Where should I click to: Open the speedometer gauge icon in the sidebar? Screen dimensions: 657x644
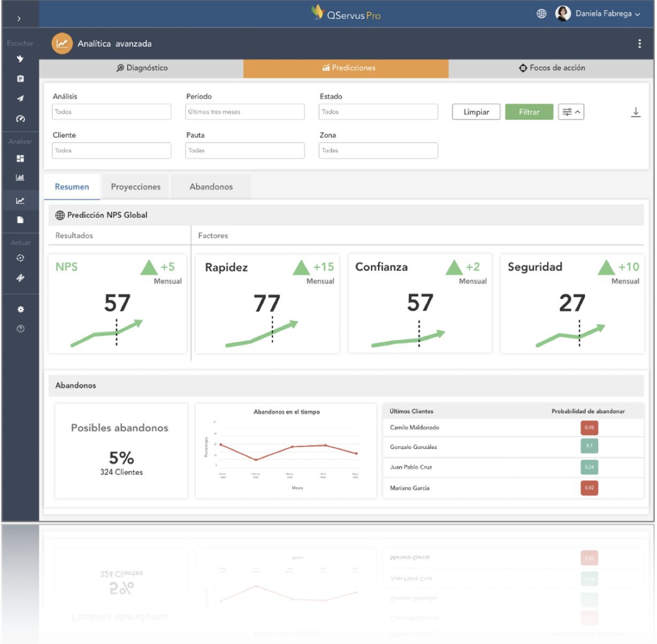tap(20, 119)
